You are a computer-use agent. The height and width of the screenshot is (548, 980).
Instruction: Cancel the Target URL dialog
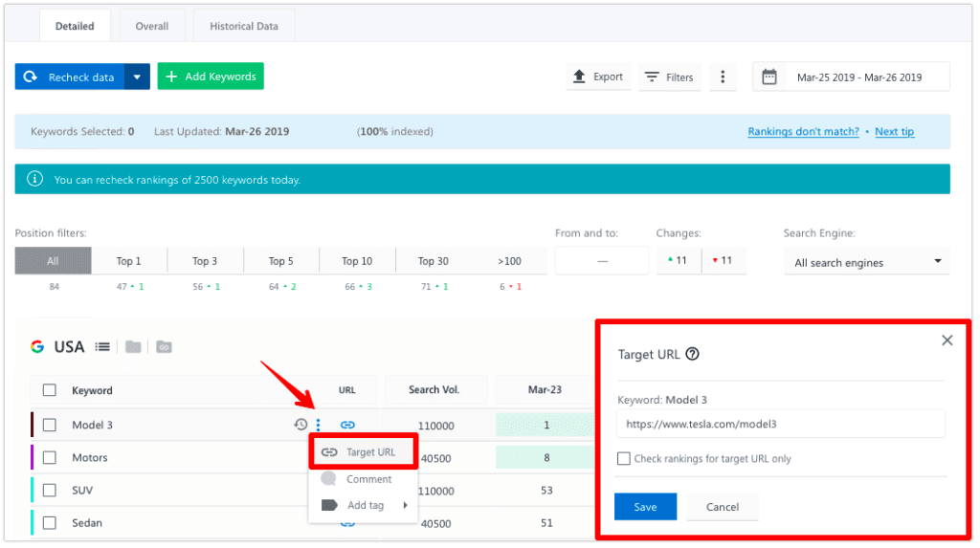(722, 507)
